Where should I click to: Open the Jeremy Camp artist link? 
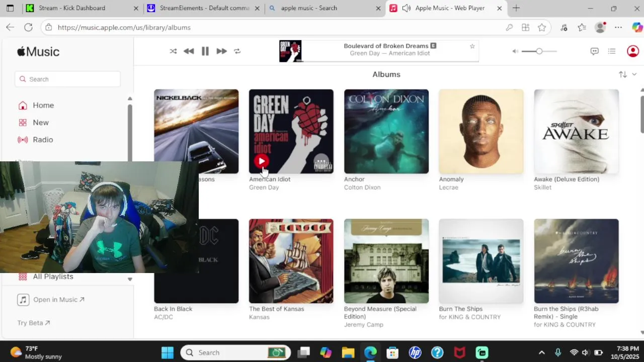tap(363, 325)
